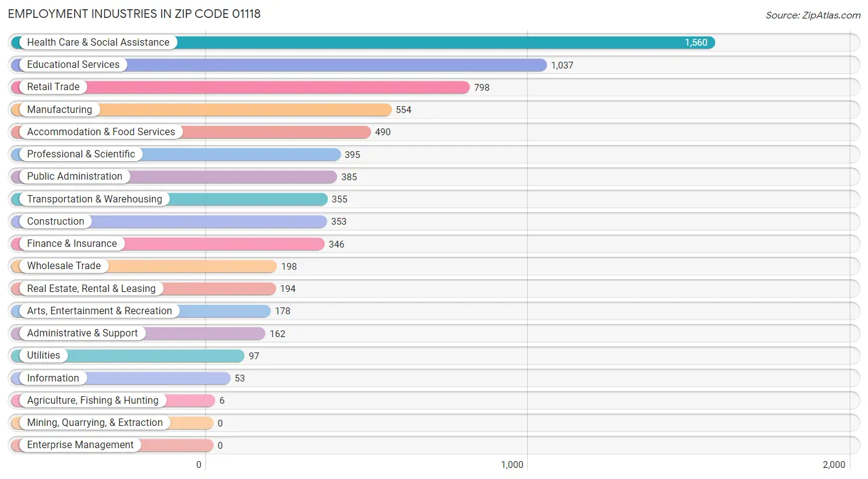The height and width of the screenshot is (479, 868).
Task: Click the Construction label
Action: (56, 221)
